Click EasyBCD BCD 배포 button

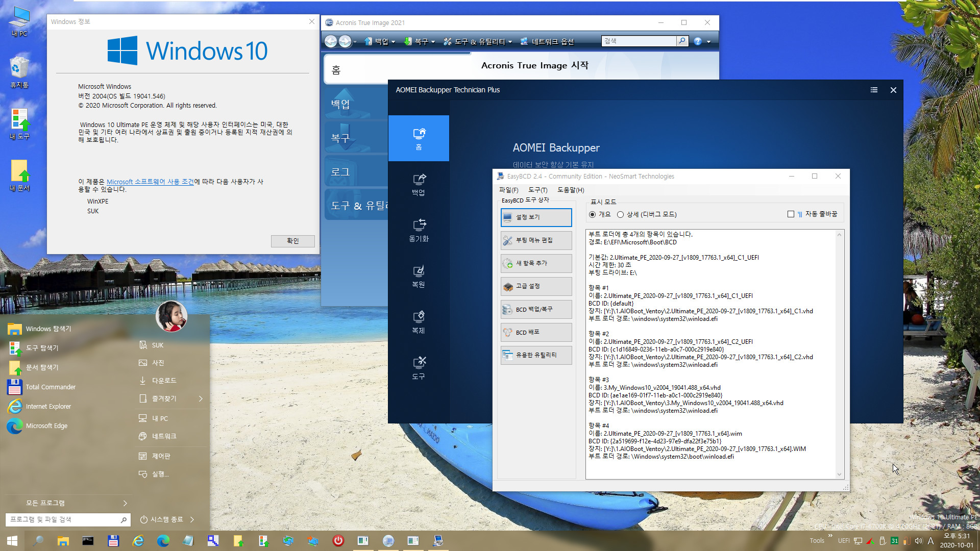536,332
